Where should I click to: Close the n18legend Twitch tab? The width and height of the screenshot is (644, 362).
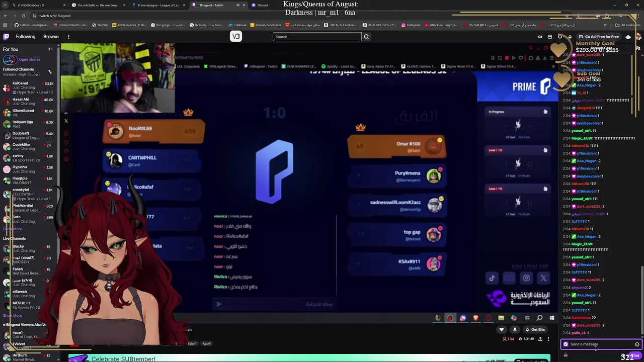(244, 5)
